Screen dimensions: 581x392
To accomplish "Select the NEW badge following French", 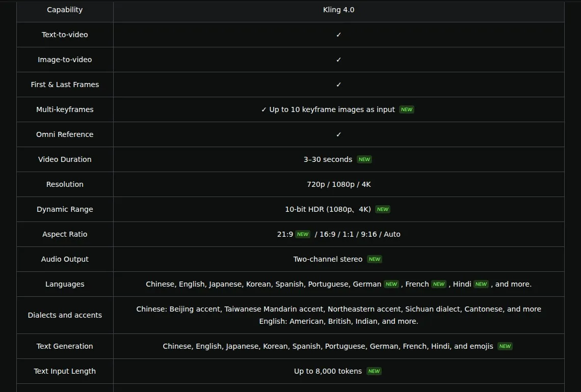I will click(x=439, y=284).
